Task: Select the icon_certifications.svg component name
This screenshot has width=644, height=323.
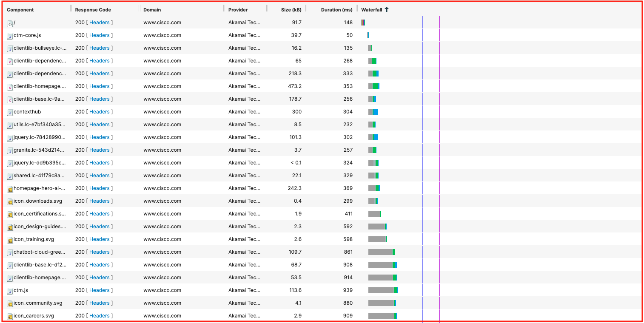Action: point(40,214)
